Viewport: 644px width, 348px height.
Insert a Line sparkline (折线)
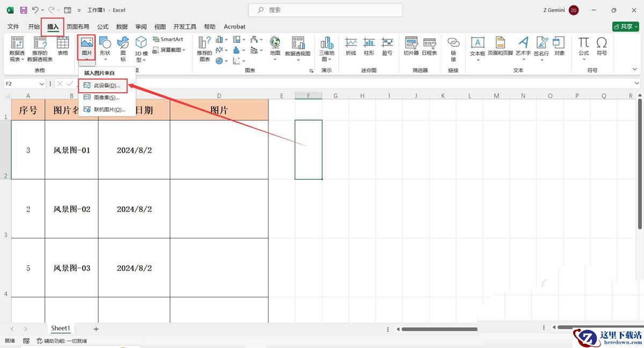click(x=351, y=47)
